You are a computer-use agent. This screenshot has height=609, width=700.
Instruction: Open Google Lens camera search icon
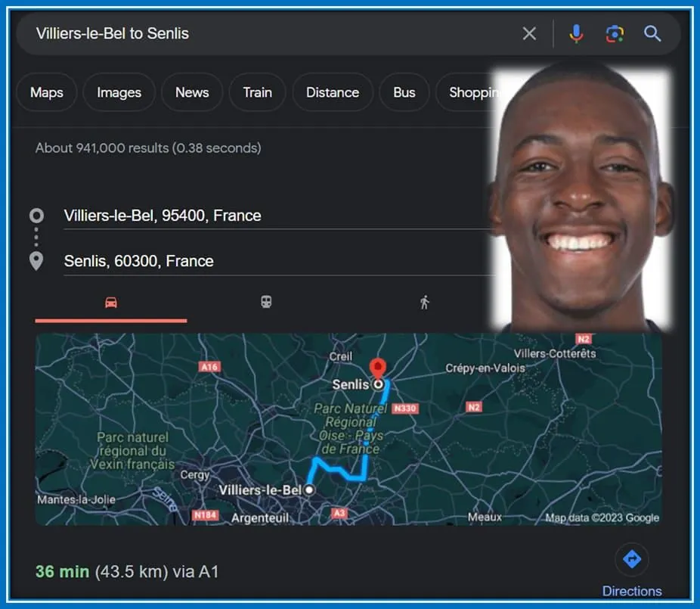click(615, 33)
